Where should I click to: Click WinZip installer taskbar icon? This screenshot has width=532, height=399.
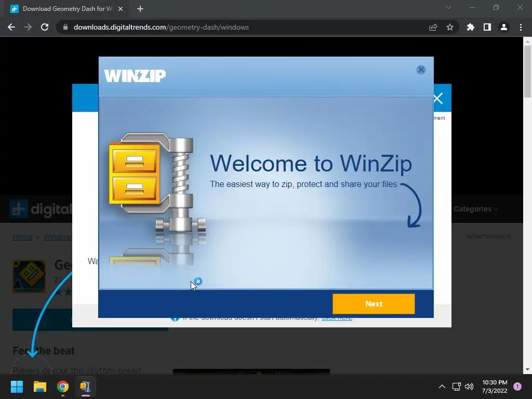[x=86, y=387]
